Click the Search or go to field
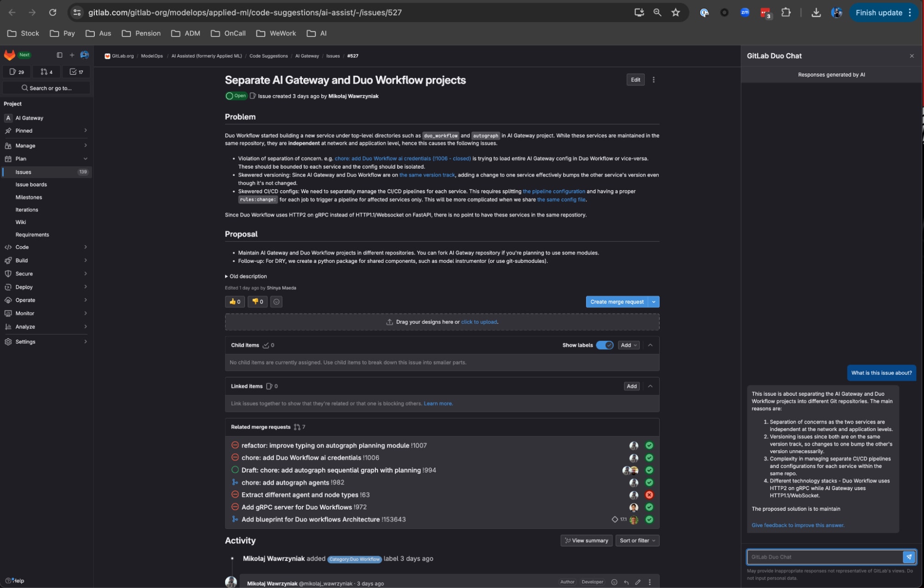 pos(46,88)
